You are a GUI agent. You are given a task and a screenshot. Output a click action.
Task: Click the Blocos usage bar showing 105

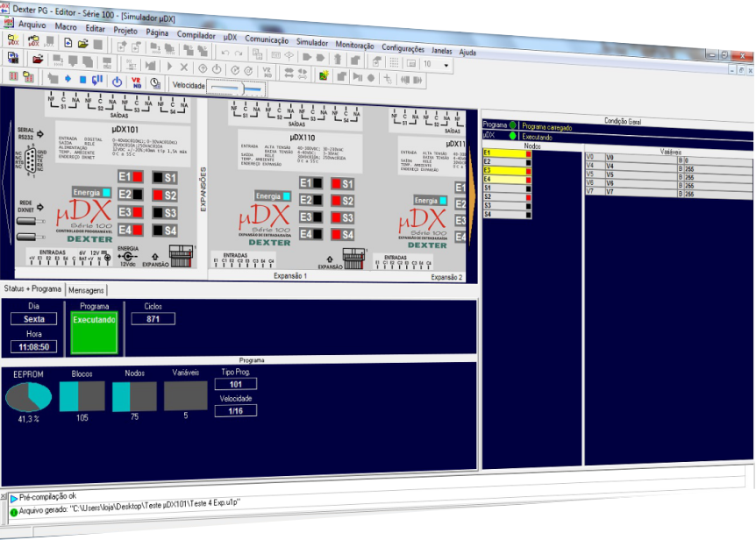tap(82, 396)
